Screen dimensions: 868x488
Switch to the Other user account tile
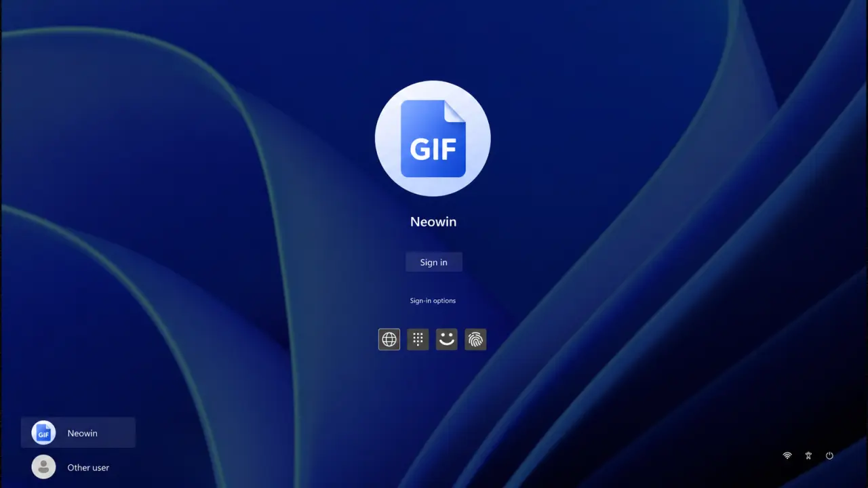coord(78,467)
